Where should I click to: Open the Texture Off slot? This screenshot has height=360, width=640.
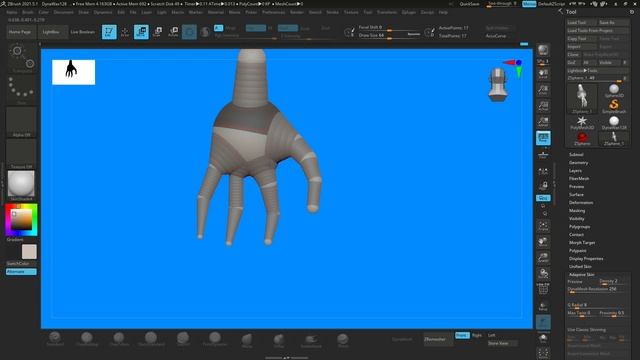point(21,154)
